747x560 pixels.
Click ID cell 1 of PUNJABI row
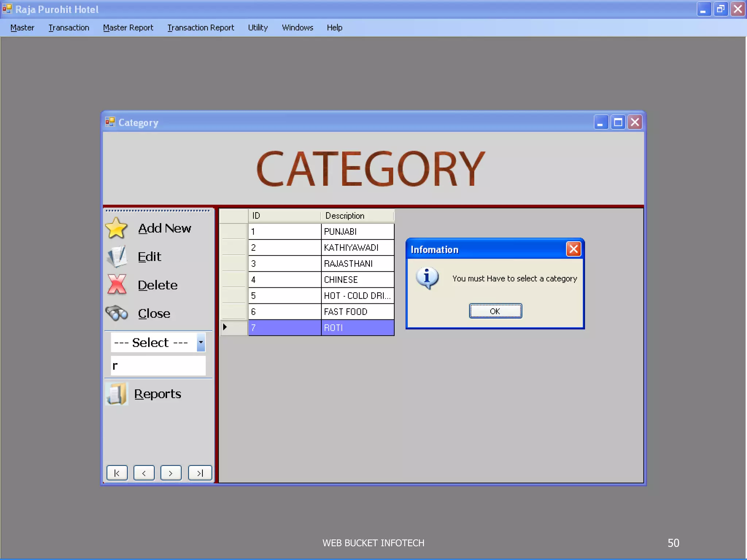(x=285, y=232)
